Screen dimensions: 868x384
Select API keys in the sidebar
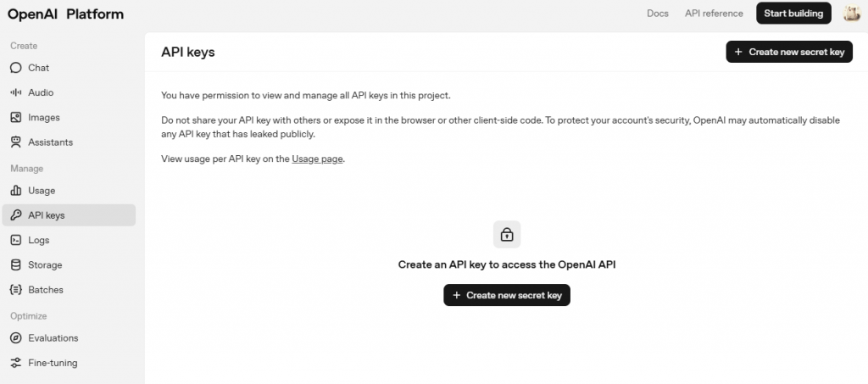pos(69,215)
